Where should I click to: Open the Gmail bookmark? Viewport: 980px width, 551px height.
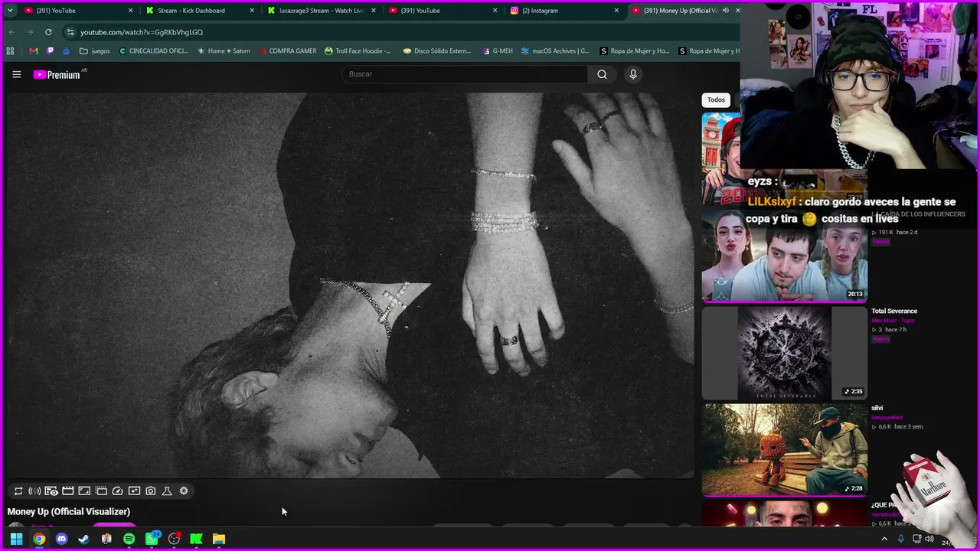tap(33, 51)
